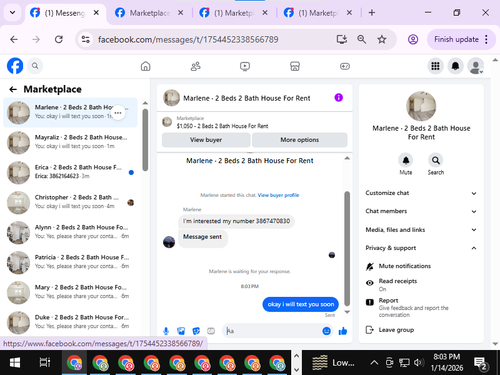This screenshot has width=500, height=375.
Task: Open a new browser tab
Action: (372, 13)
